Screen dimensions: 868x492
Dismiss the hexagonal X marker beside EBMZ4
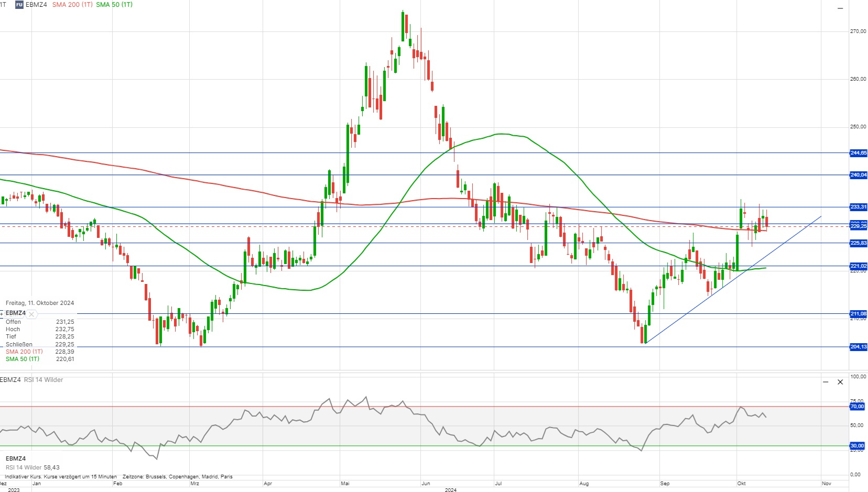point(31,314)
